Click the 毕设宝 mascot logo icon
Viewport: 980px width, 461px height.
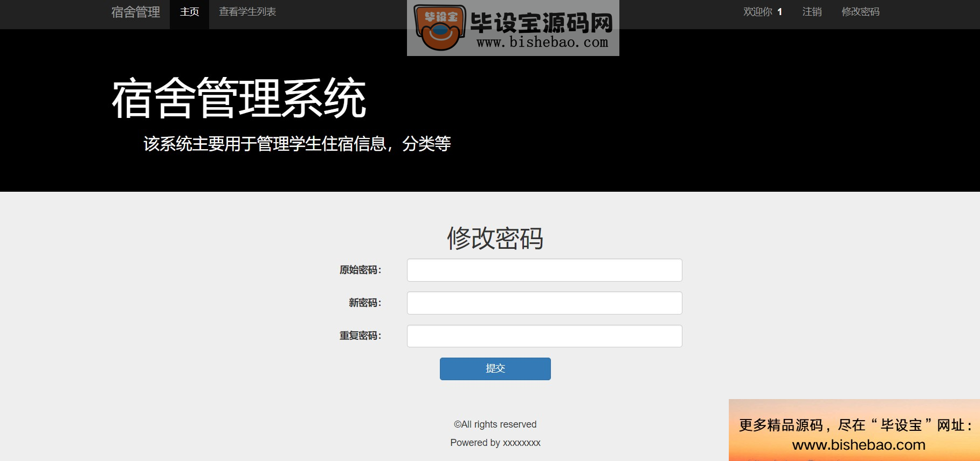tap(439, 28)
